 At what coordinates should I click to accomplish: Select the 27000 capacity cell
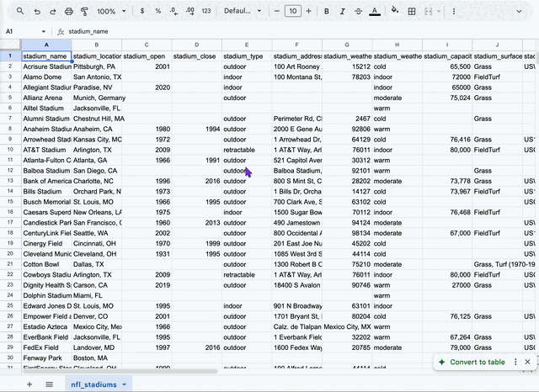(447, 285)
